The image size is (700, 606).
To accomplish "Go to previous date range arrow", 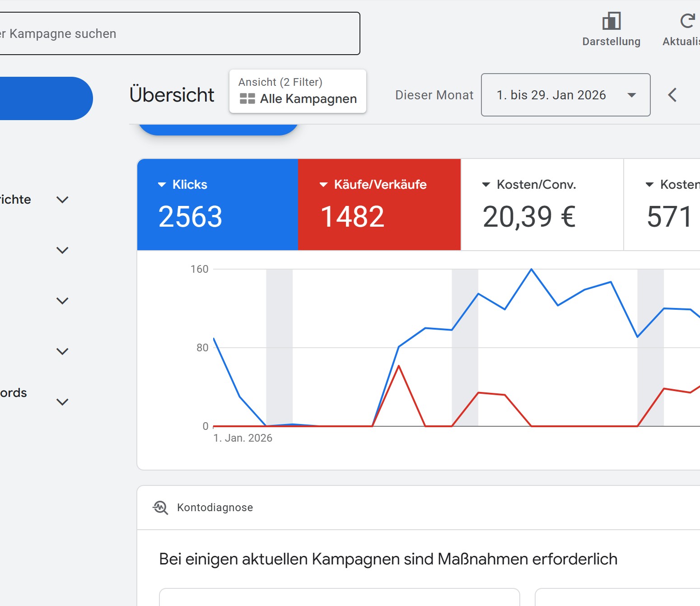I will (x=672, y=95).
